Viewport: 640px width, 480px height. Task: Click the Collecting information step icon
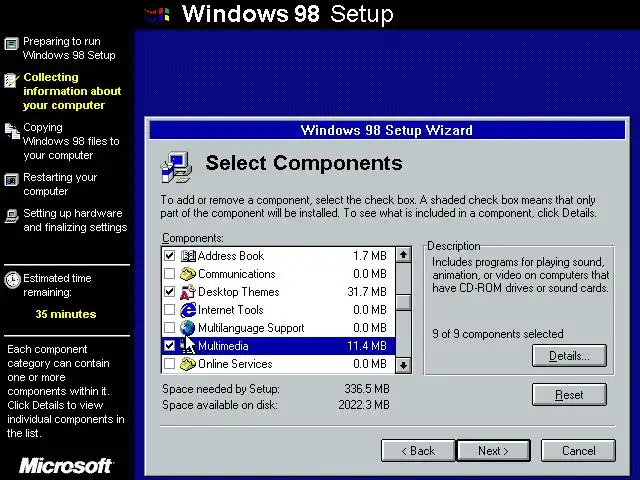pyautogui.click(x=11, y=80)
